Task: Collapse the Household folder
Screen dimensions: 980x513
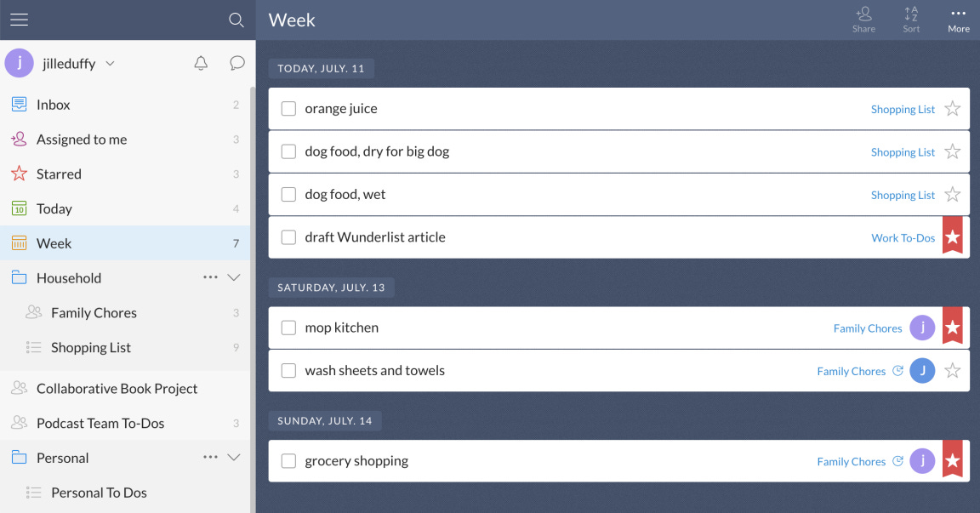Action: pos(233,277)
